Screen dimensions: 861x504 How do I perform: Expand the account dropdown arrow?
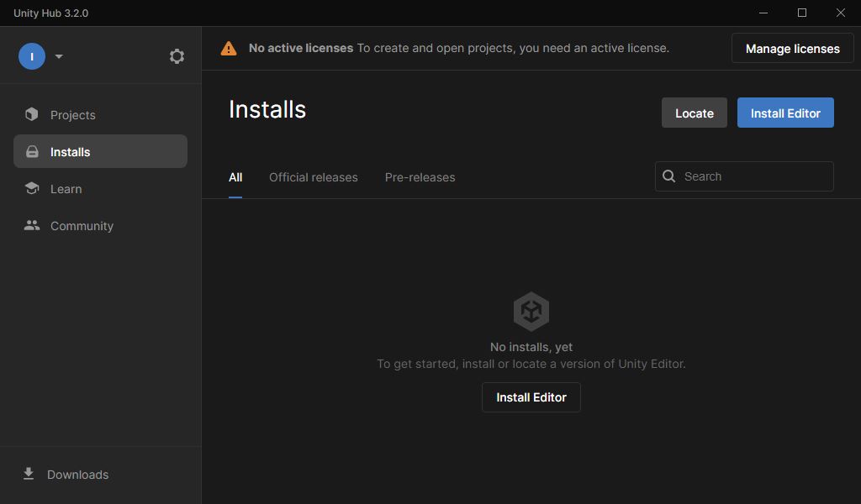pos(59,56)
